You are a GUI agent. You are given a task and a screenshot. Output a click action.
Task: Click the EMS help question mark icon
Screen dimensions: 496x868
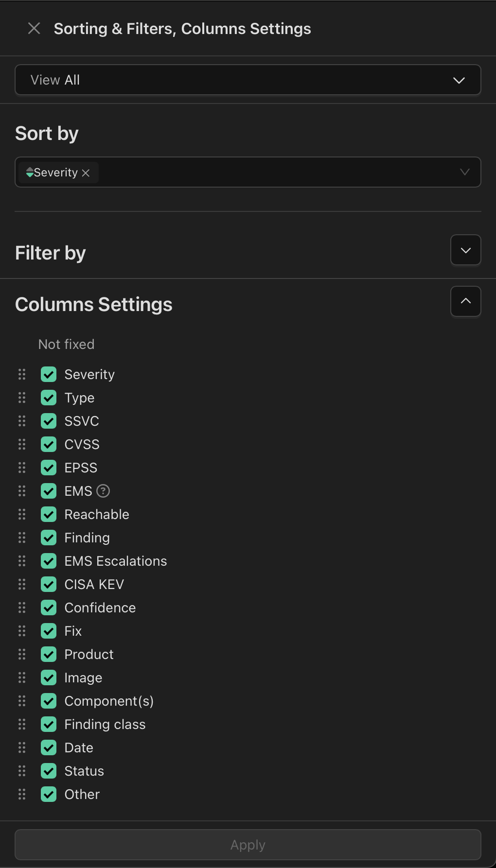tap(103, 491)
